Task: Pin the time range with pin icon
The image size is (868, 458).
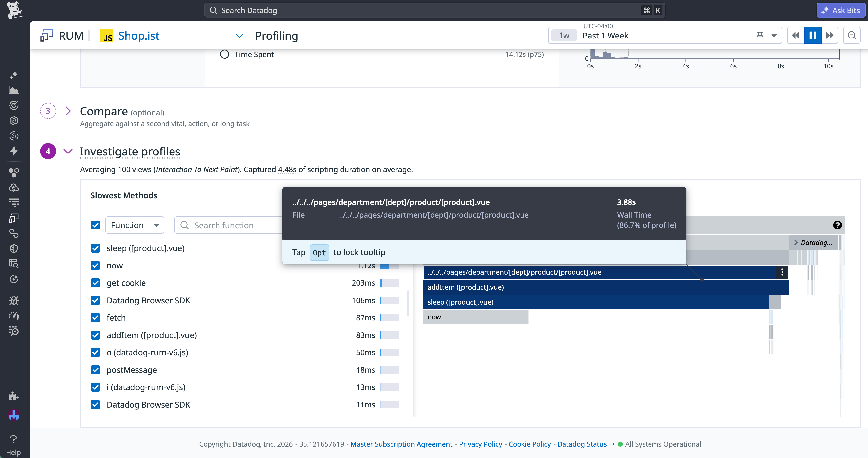Action: pyautogui.click(x=760, y=35)
